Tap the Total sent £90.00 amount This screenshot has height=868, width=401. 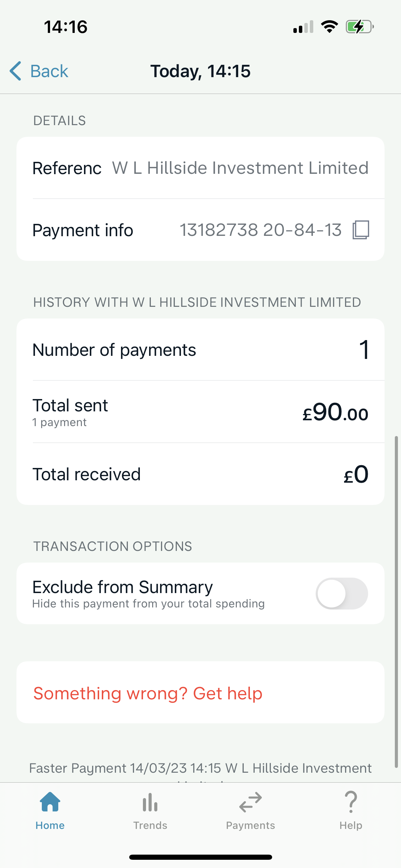(335, 412)
